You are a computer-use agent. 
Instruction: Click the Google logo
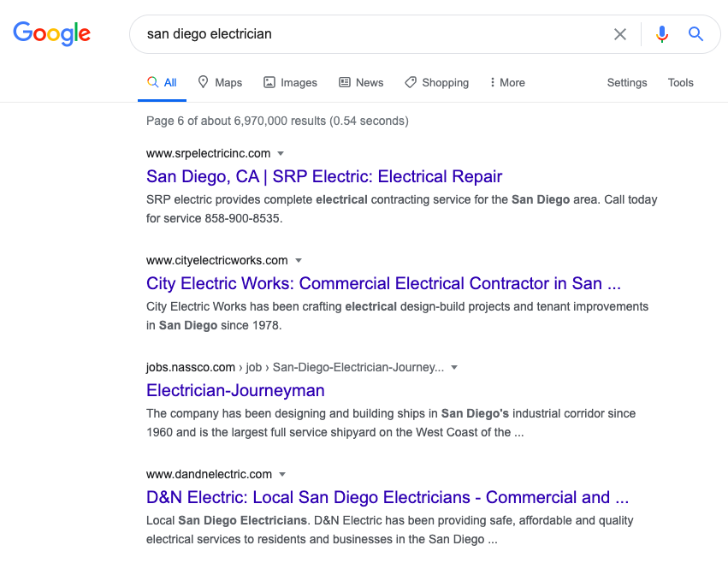[51, 33]
